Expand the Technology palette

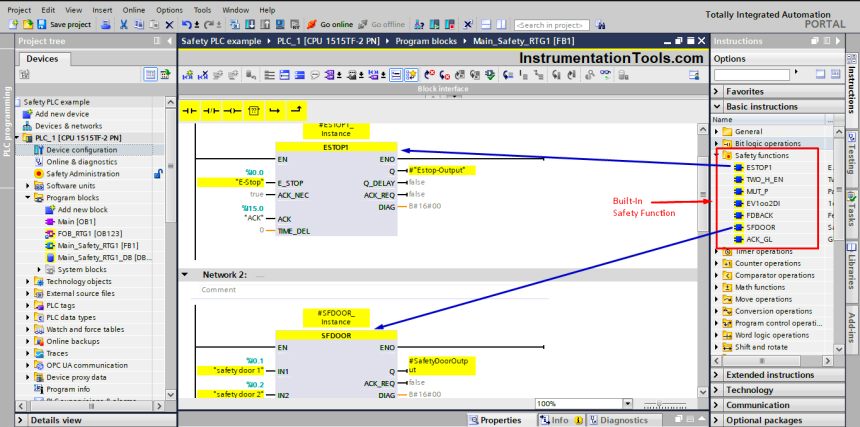click(x=716, y=390)
